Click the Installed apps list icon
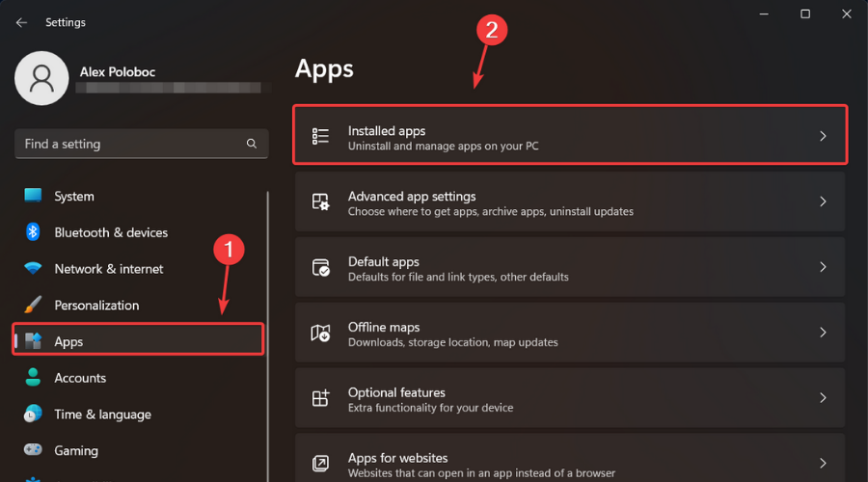868x482 pixels. (320, 136)
